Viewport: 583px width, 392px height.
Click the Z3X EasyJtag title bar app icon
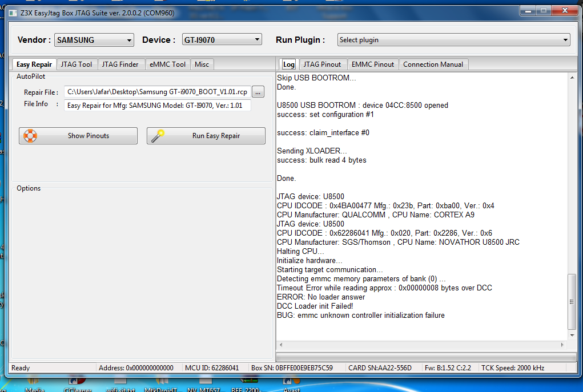click(x=13, y=13)
